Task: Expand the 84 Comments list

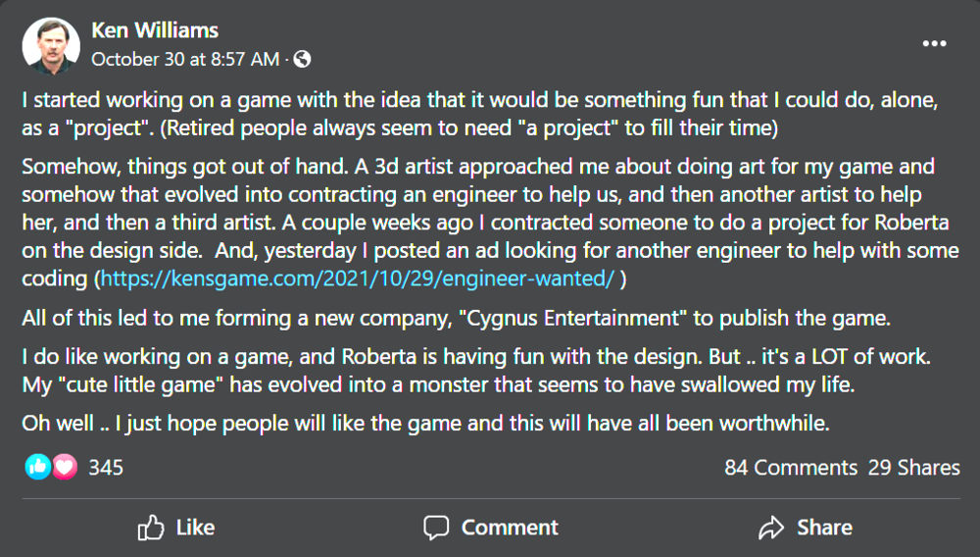Action: coord(790,468)
